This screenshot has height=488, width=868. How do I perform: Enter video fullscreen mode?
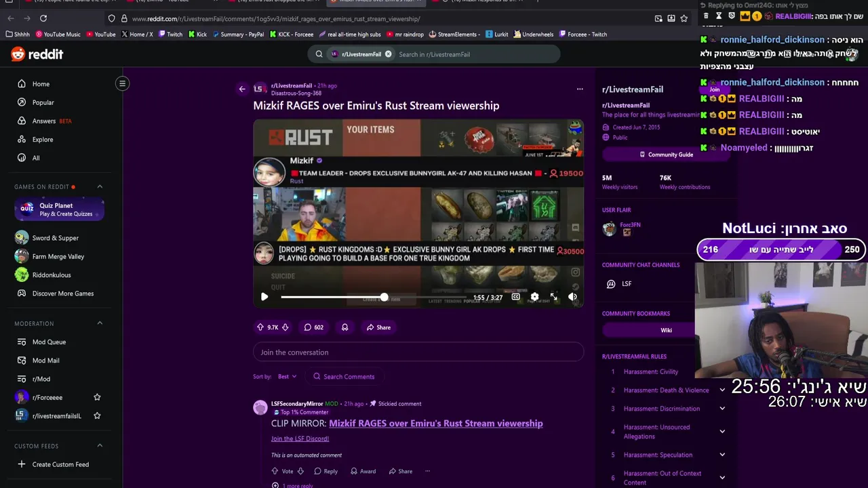point(553,297)
